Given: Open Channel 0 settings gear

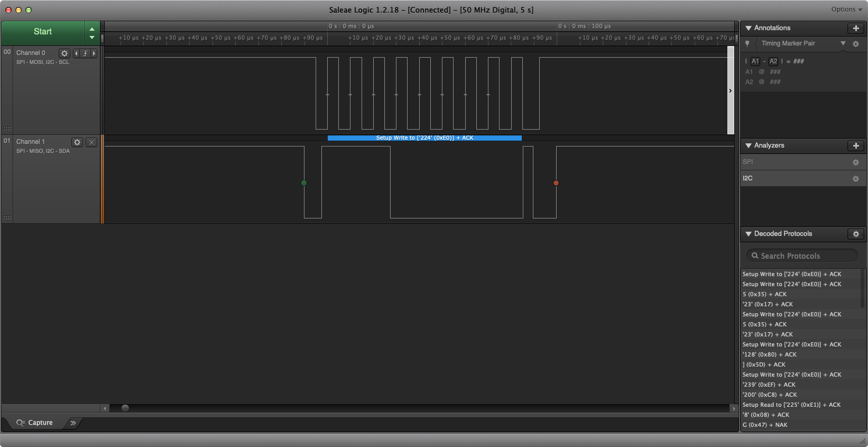Looking at the screenshot, I should click(64, 53).
